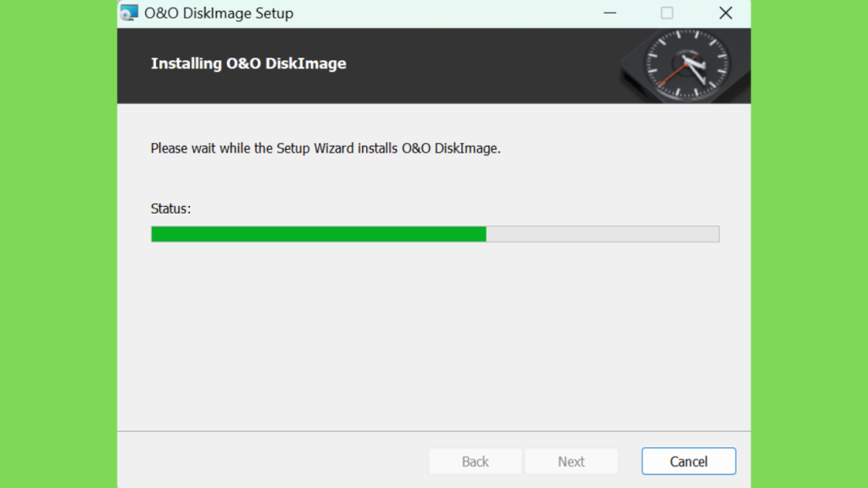868x488 pixels.
Task: Minimize the O&O DiskImage Setup window
Action: (609, 13)
